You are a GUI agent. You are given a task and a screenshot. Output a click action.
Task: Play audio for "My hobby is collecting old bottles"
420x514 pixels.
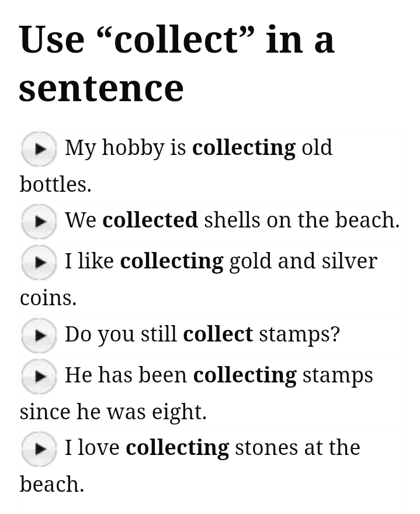coord(39,149)
